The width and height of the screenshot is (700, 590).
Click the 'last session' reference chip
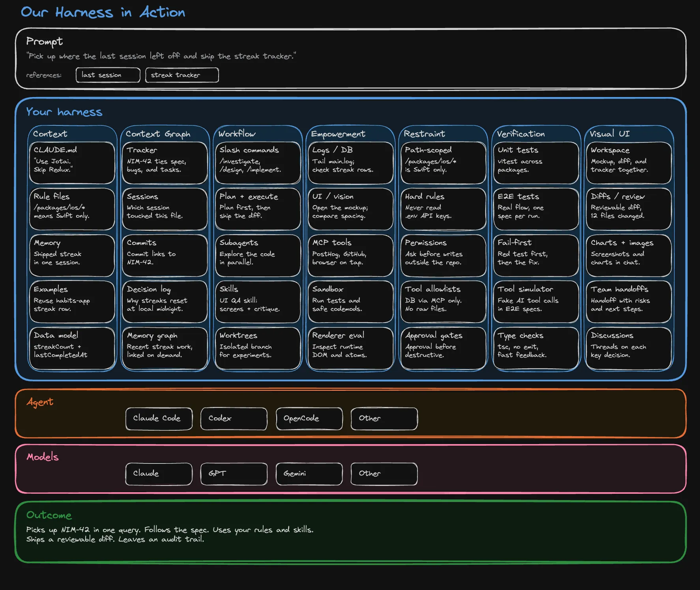pos(108,75)
